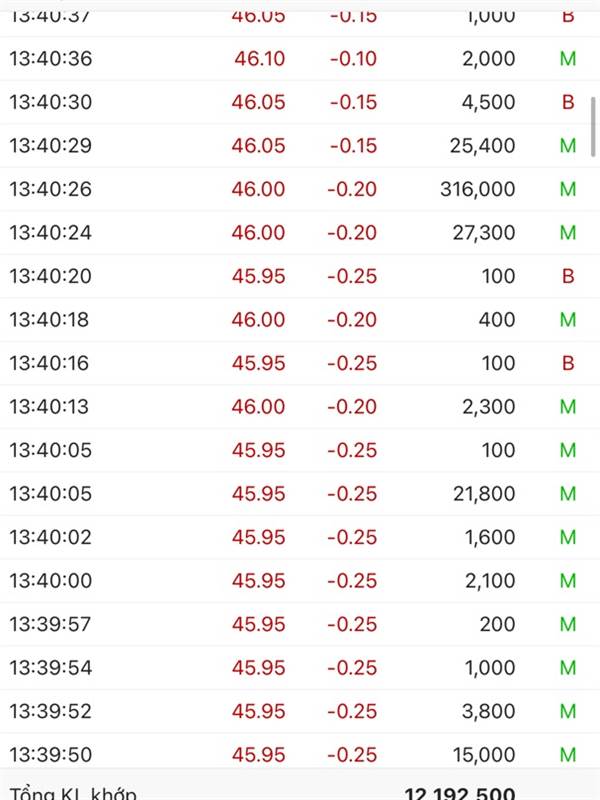The width and height of the screenshot is (600, 800).
Task: Select the B marker at 13:40:16
Action: [x=568, y=363]
